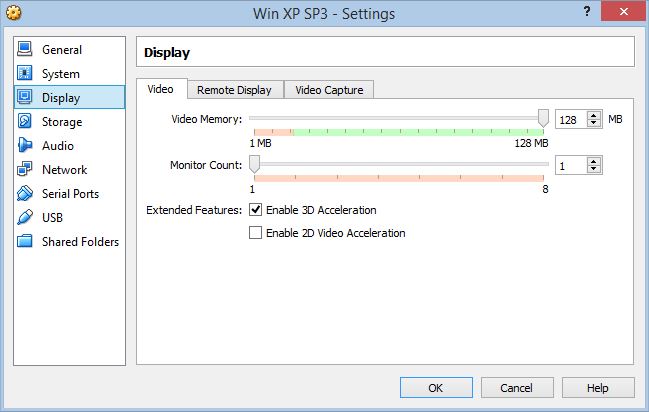Confirm settings with OK button

point(436,388)
